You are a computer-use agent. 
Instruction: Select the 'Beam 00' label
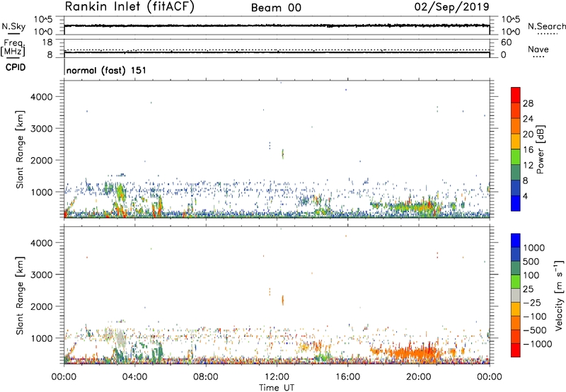276,8
